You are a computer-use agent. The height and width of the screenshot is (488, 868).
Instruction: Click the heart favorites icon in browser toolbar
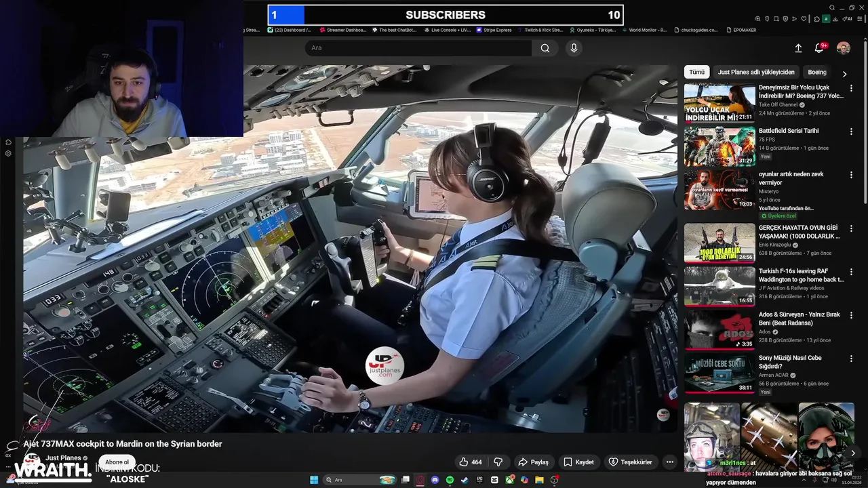pos(804,19)
